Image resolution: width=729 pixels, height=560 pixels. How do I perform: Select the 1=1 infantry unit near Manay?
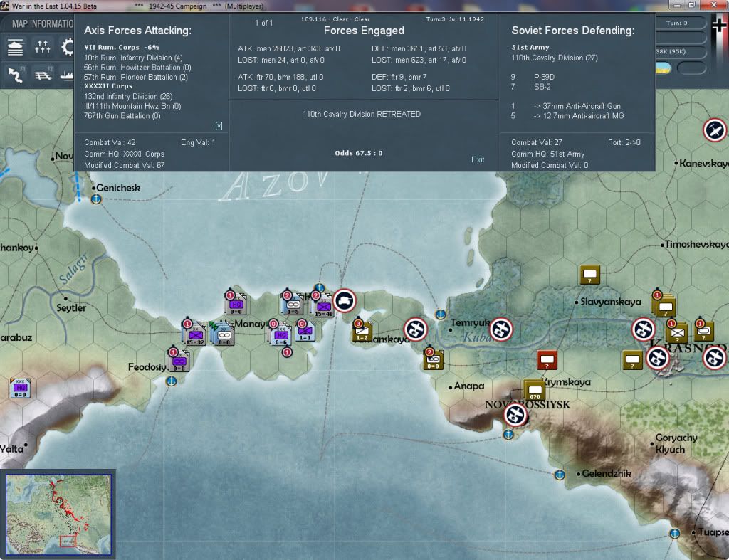[305, 332]
